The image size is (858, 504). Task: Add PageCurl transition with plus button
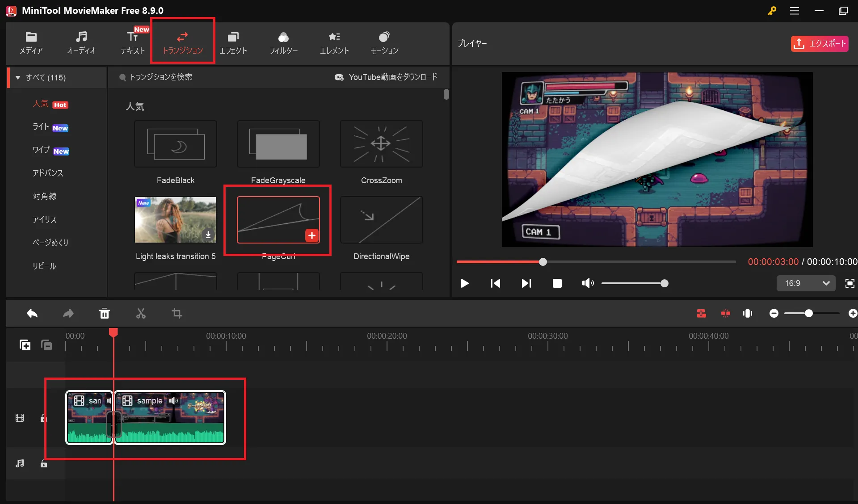click(x=312, y=235)
